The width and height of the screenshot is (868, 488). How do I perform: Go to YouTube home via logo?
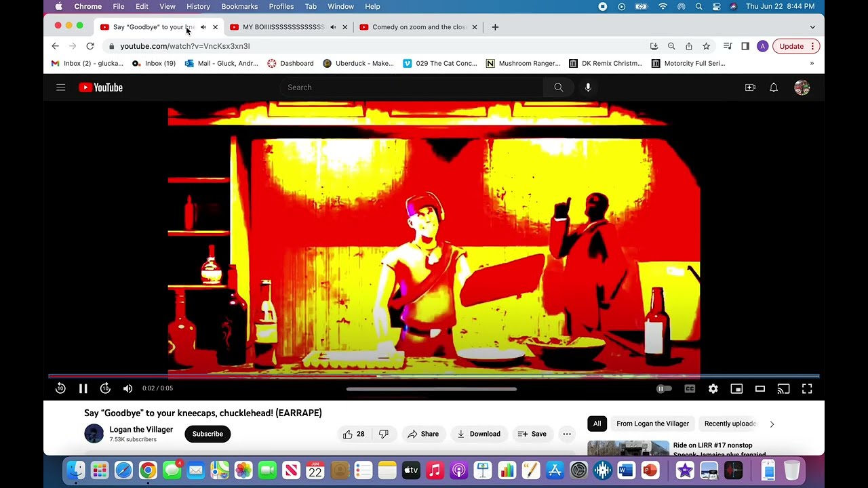100,87
